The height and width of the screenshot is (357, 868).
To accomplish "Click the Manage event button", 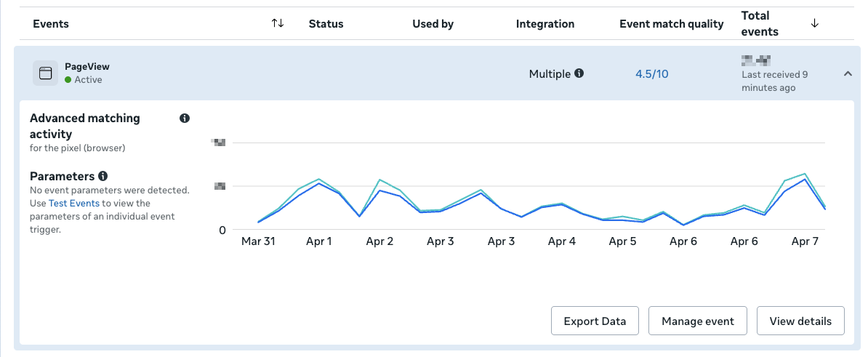I will [x=698, y=321].
